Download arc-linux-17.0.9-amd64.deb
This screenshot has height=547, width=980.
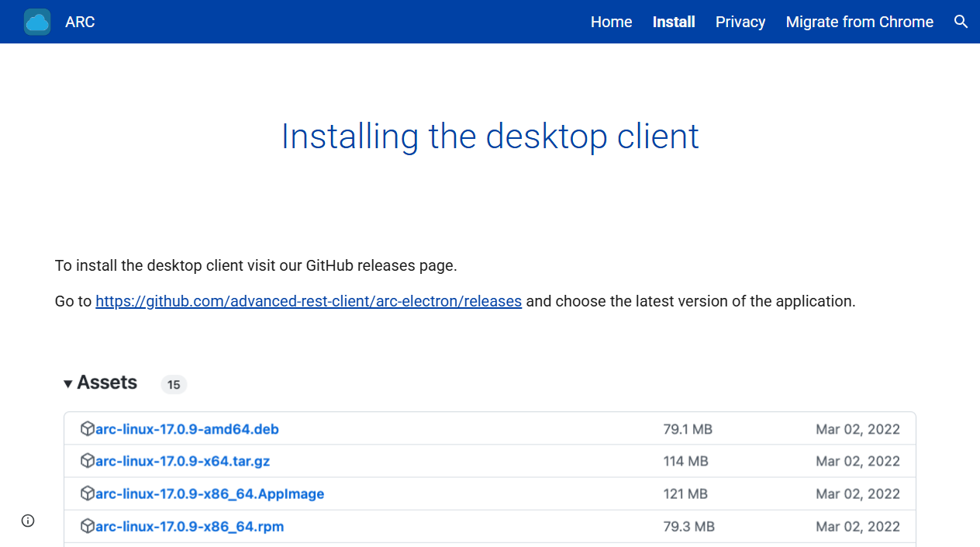[186, 428]
